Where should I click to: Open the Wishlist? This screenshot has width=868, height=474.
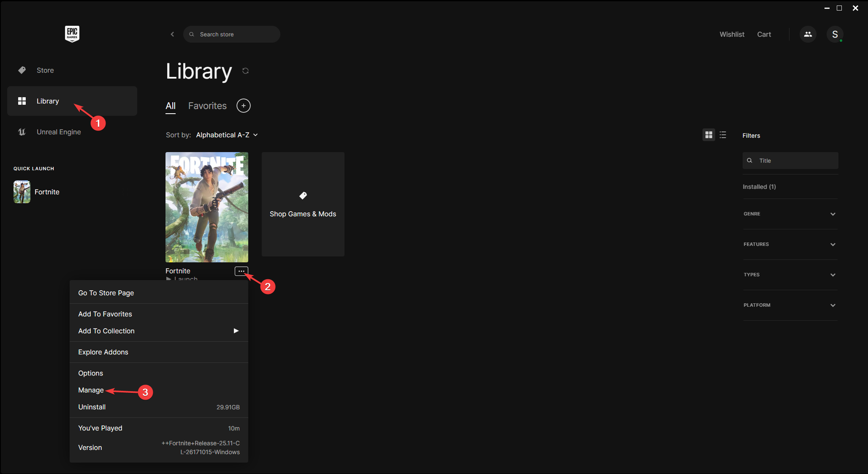click(x=732, y=34)
